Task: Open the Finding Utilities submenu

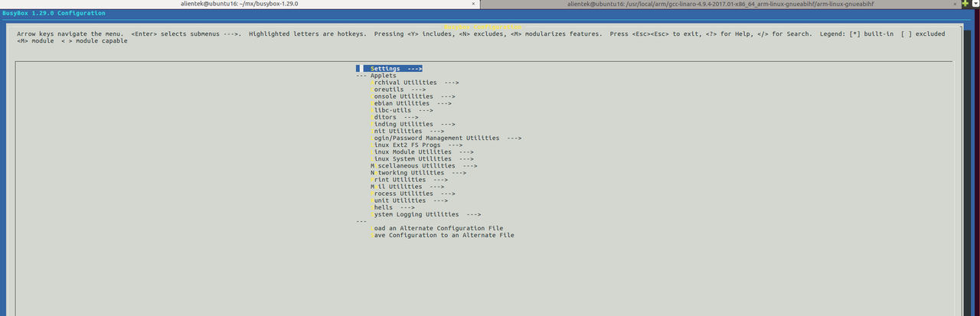Action: click(413, 124)
